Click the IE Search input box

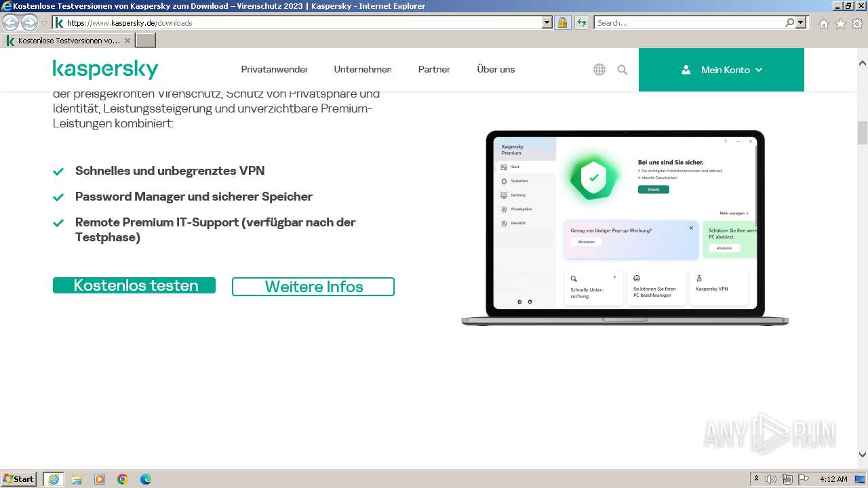coord(689,22)
